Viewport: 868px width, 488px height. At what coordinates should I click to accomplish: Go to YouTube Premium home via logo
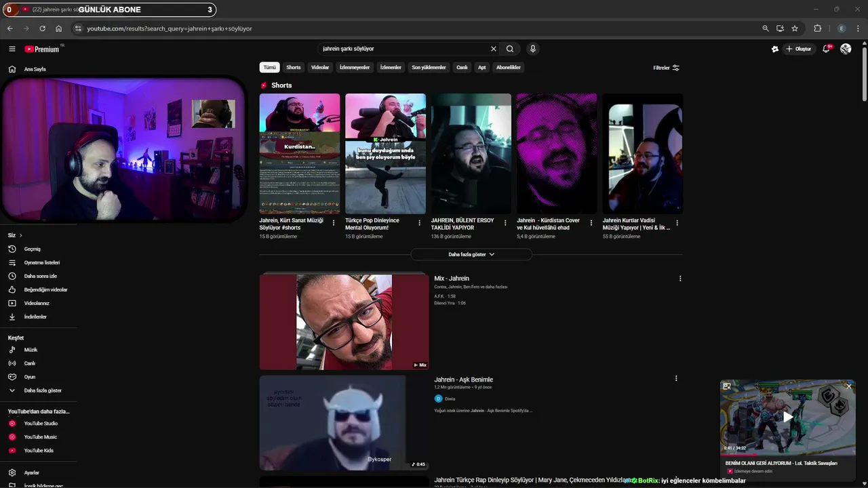pyautogui.click(x=43, y=49)
